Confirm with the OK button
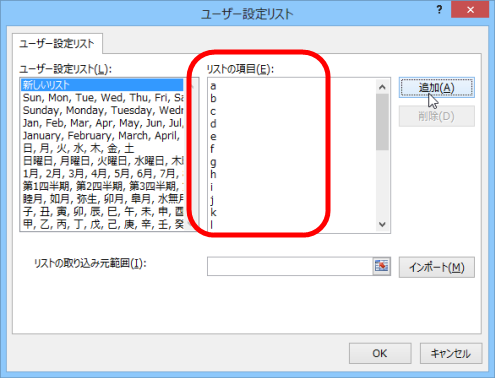 [x=380, y=353]
